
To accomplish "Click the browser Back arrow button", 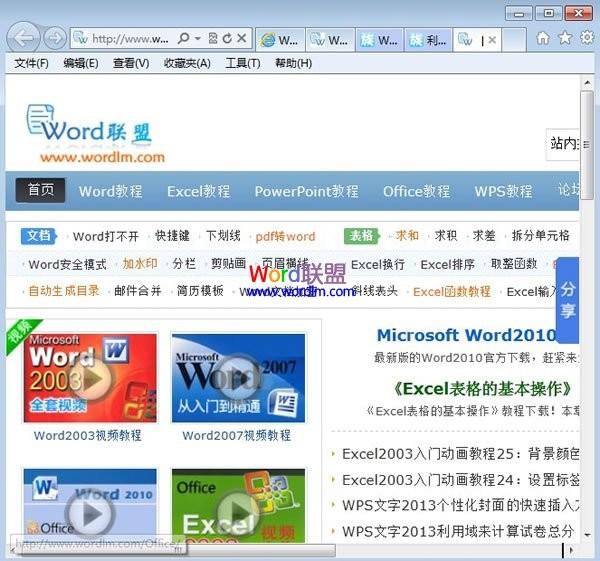I will [x=23, y=38].
